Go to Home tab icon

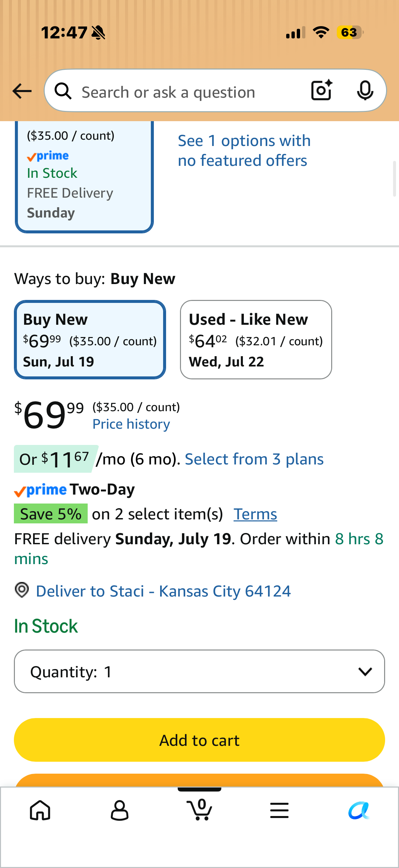40,810
